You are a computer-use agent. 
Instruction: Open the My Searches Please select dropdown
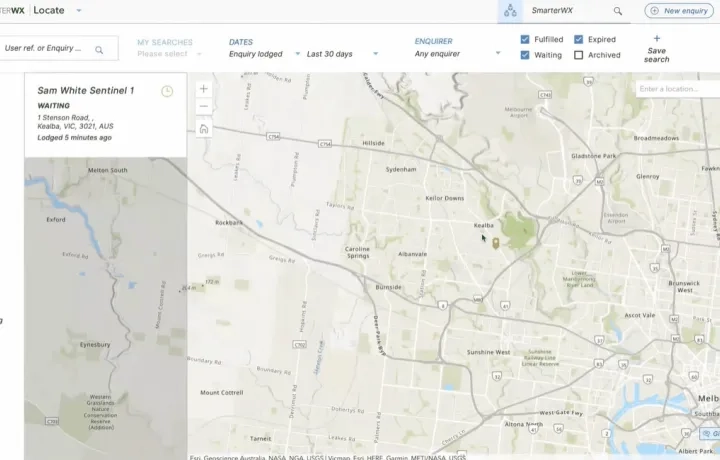[x=169, y=54]
